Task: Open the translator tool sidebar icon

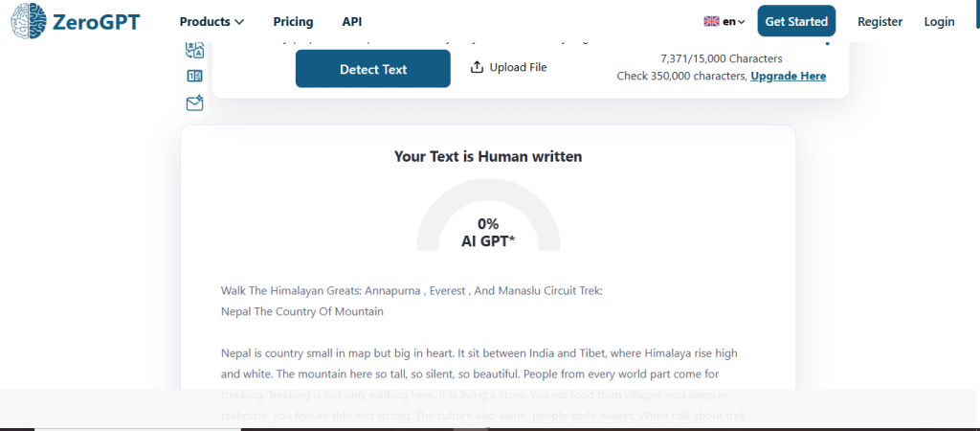Action: pos(195,50)
